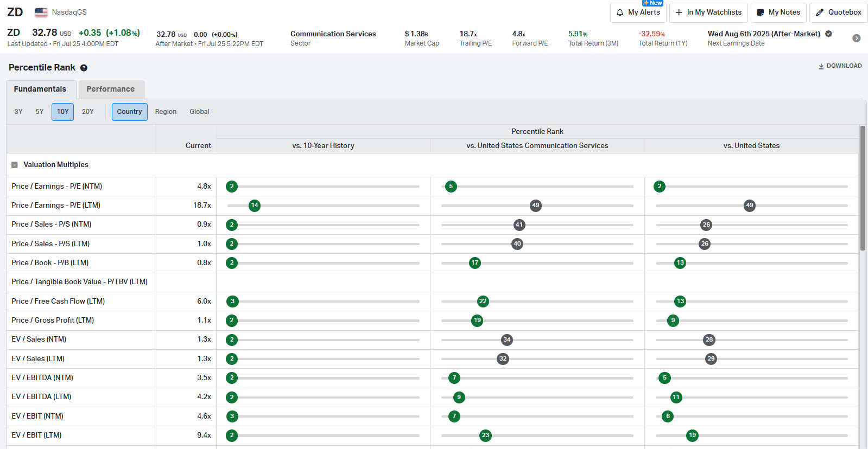The image size is (868, 449).
Task: Click the P/E (LTM) 10-year history marker 14
Action: click(x=255, y=206)
